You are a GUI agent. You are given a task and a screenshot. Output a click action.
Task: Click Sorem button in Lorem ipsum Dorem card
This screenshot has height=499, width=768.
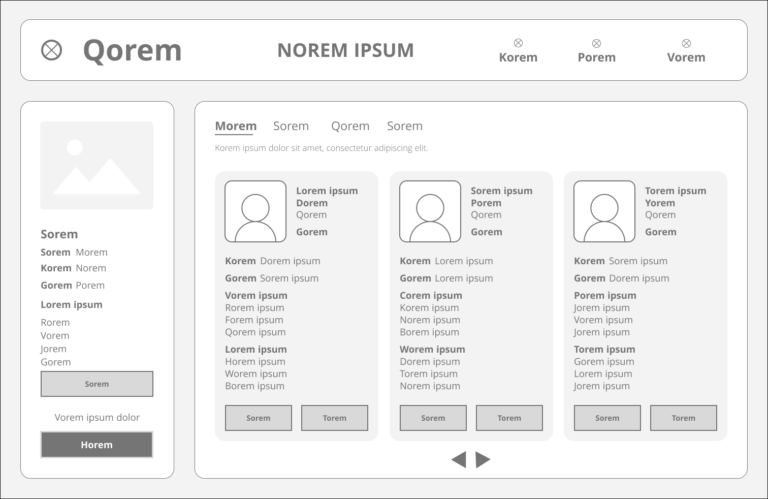coord(258,418)
